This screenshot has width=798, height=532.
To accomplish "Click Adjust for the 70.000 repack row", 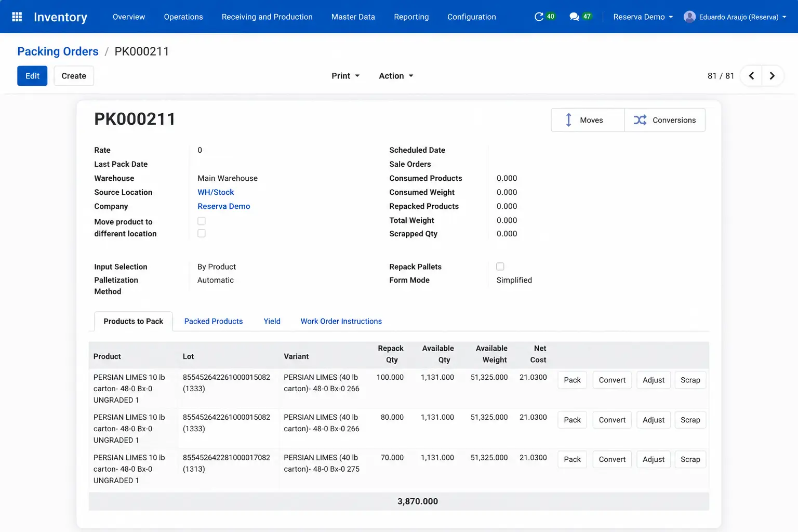I will pyautogui.click(x=654, y=459).
